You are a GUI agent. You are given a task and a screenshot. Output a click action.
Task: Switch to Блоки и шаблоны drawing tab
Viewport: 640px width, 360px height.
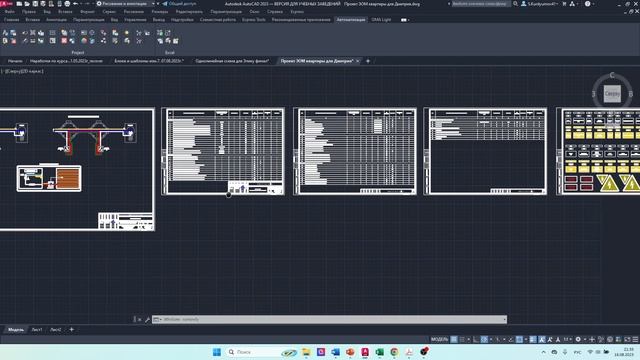[x=149, y=61]
